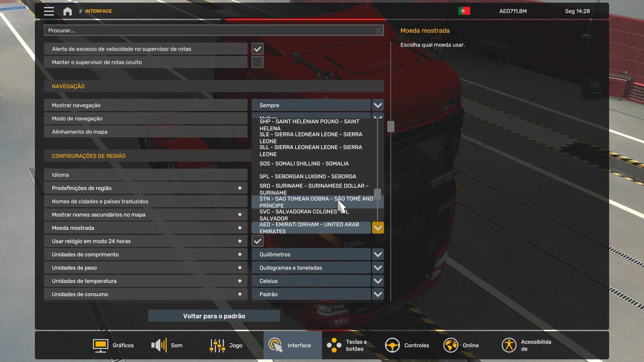Open the Quilômetros length units dropdown
The width and height of the screenshot is (644, 362).
(x=378, y=254)
